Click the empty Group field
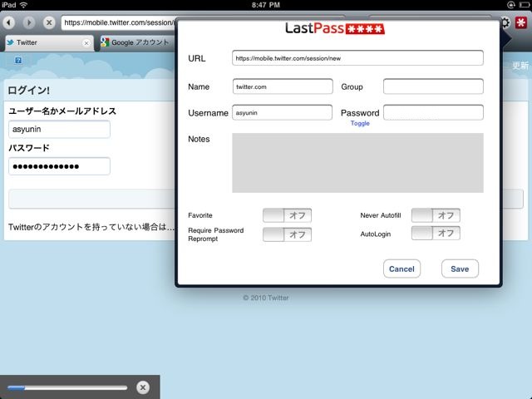The height and width of the screenshot is (399, 532). pyautogui.click(x=433, y=86)
